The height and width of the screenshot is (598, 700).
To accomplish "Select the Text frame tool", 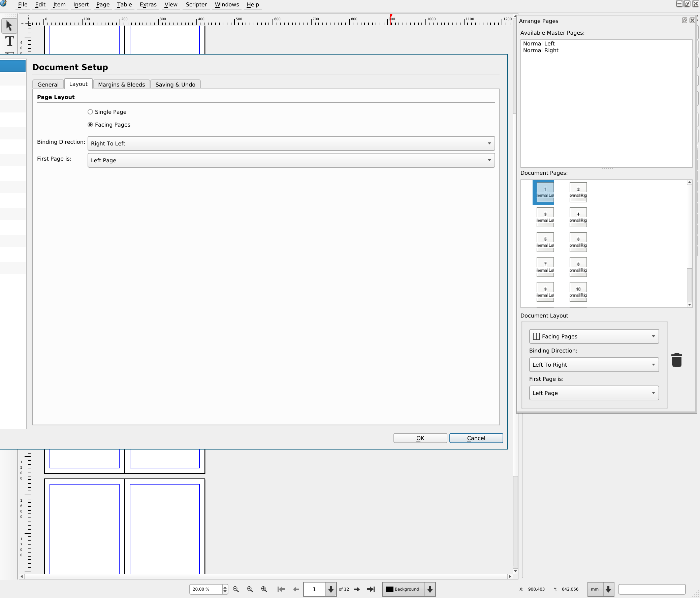I will pyautogui.click(x=10, y=41).
